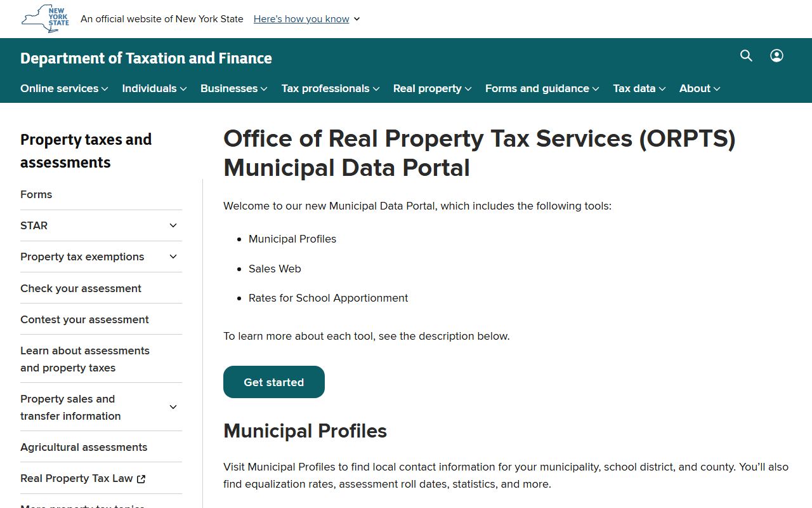Image resolution: width=812 pixels, height=508 pixels.
Task: Open the Businesses menu
Action: click(234, 88)
